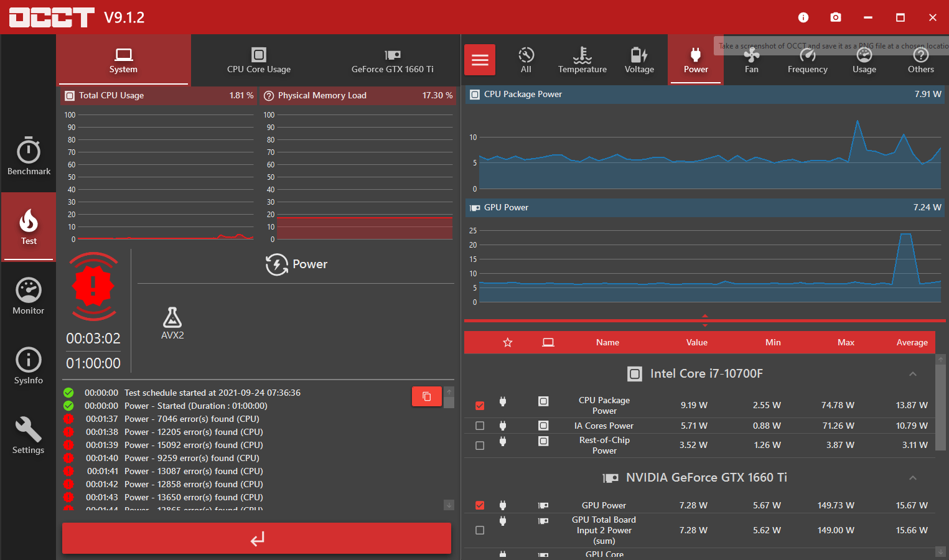Screen dimensions: 949x560
Task: Show Frequency sensors category
Action: (x=808, y=60)
